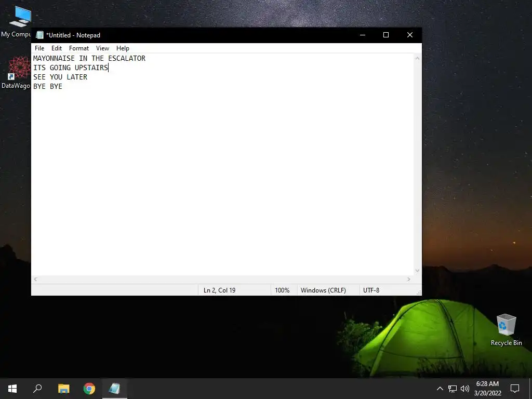532x399 pixels.
Task: Close the Notepad window
Action: coord(410,35)
